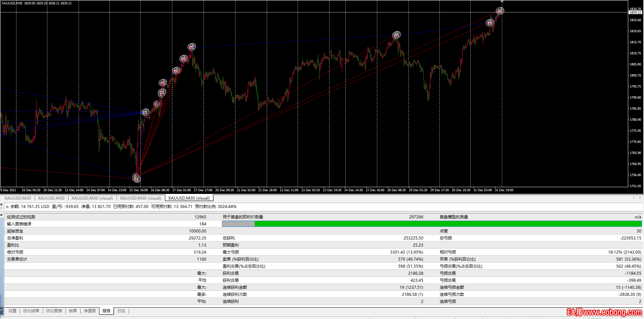644x319 pixels.
Task: Open the 设置 settings tab
Action: (x=12, y=311)
